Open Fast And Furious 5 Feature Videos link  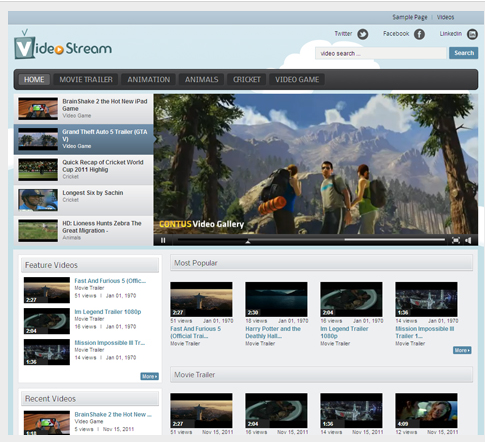(110, 281)
